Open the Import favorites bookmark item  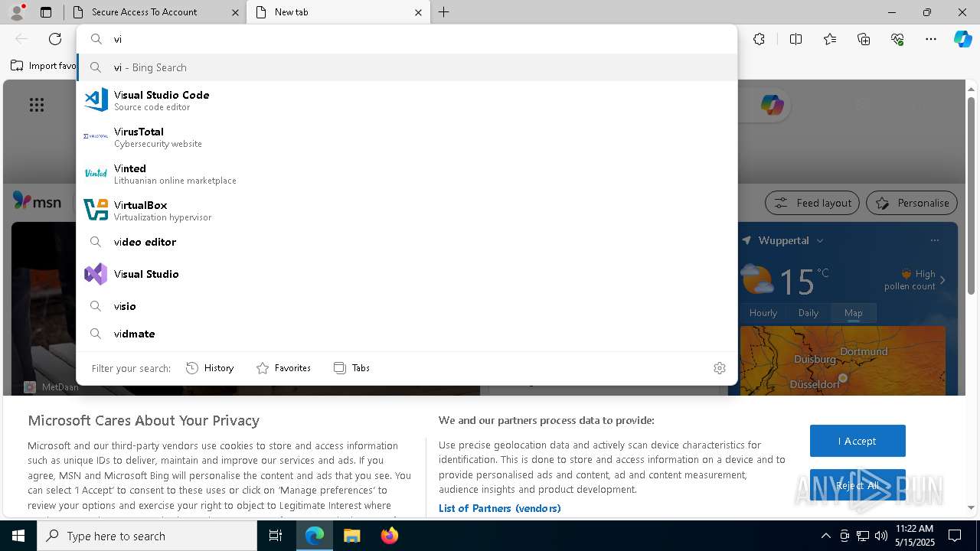43,66
